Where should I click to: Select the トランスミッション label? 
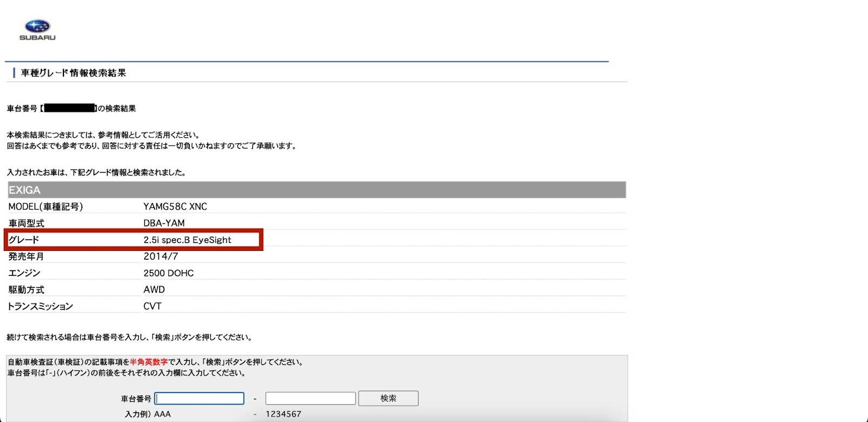tap(40, 306)
